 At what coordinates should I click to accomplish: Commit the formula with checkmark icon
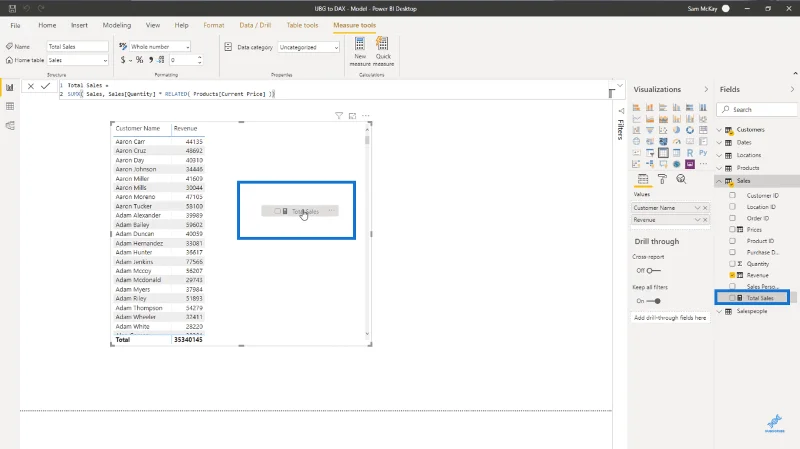click(45, 86)
